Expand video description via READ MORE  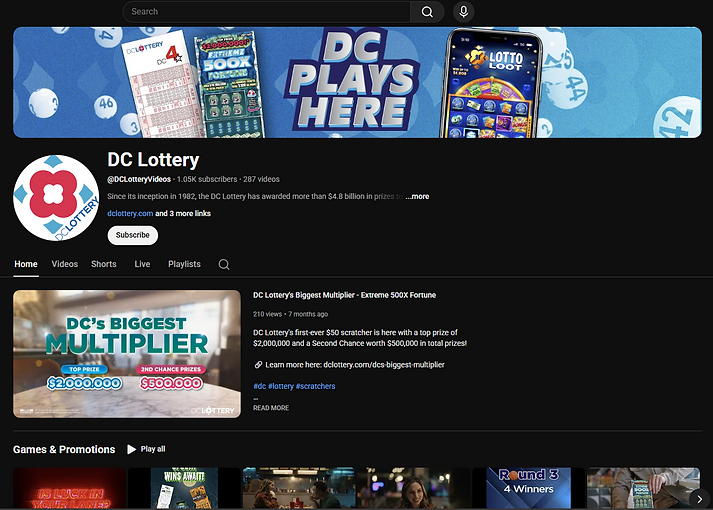coord(271,408)
